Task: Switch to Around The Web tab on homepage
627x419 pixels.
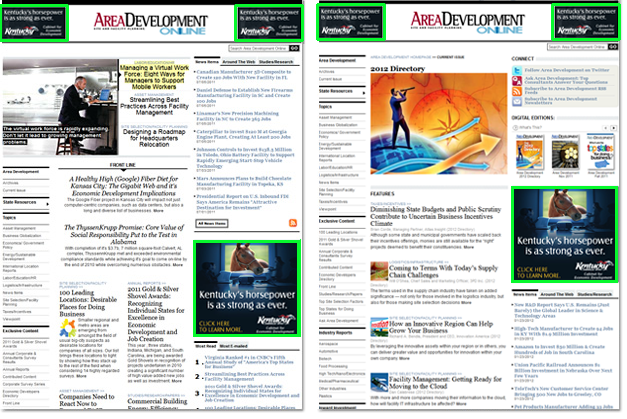Action: (238, 62)
